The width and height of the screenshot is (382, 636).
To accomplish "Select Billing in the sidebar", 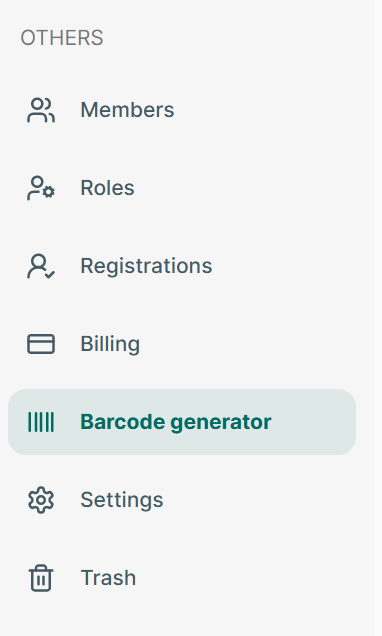I will pyautogui.click(x=182, y=344).
